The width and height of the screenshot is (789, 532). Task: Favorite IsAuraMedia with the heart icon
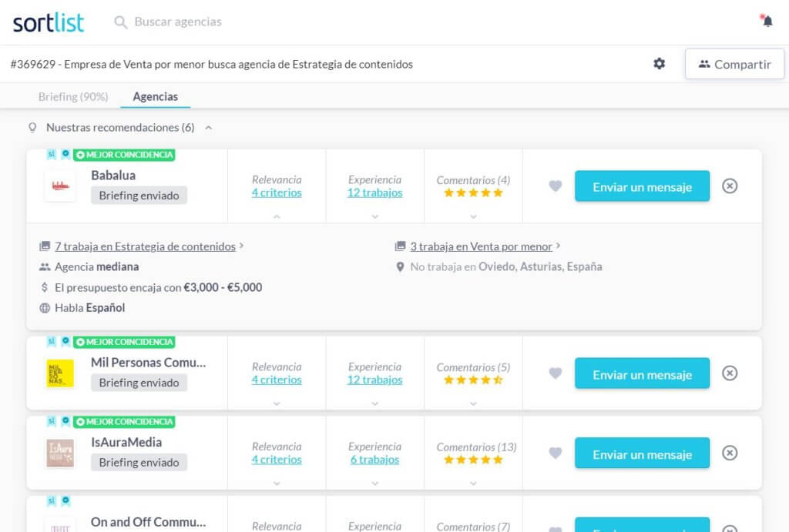click(x=555, y=453)
